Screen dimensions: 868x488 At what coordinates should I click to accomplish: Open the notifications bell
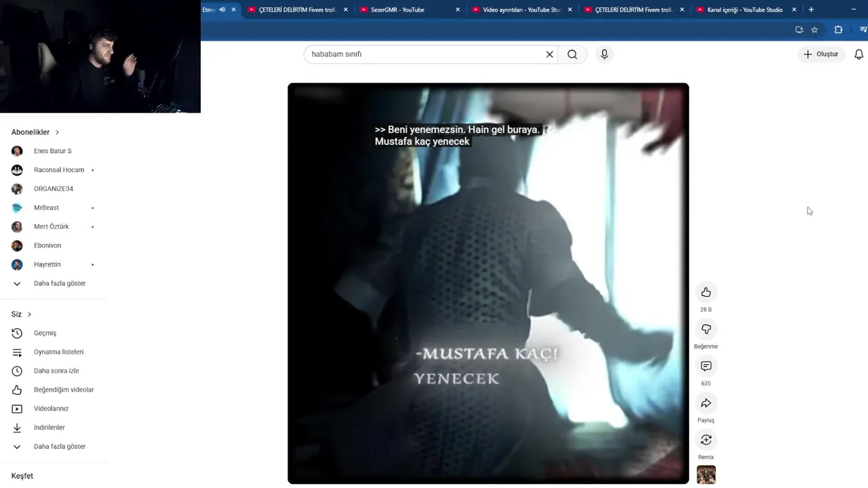(x=859, y=54)
